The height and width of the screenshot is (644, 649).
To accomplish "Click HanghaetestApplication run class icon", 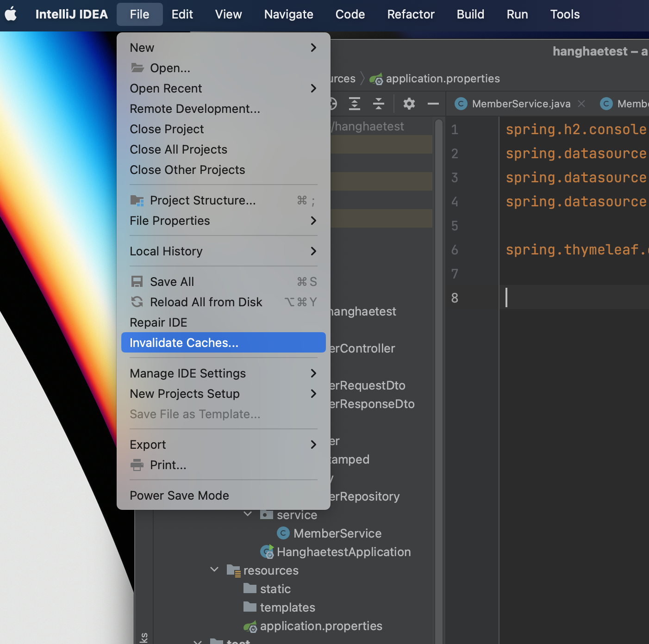I will (267, 551).
